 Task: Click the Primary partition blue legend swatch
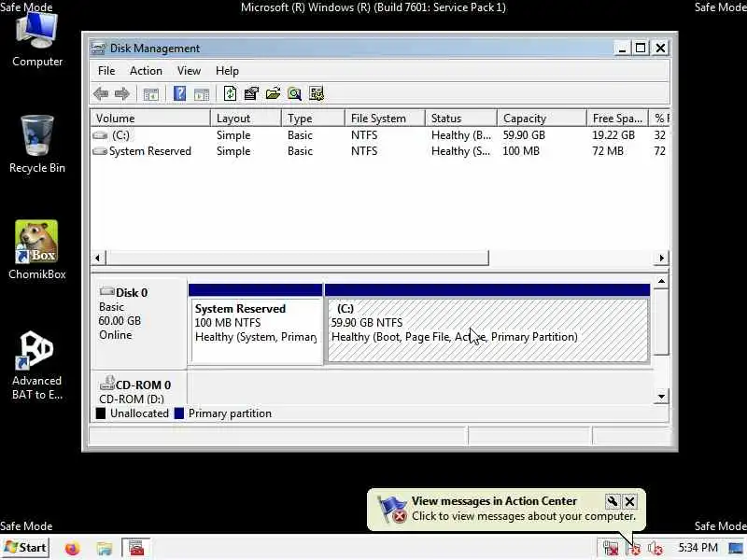(179, 413)
